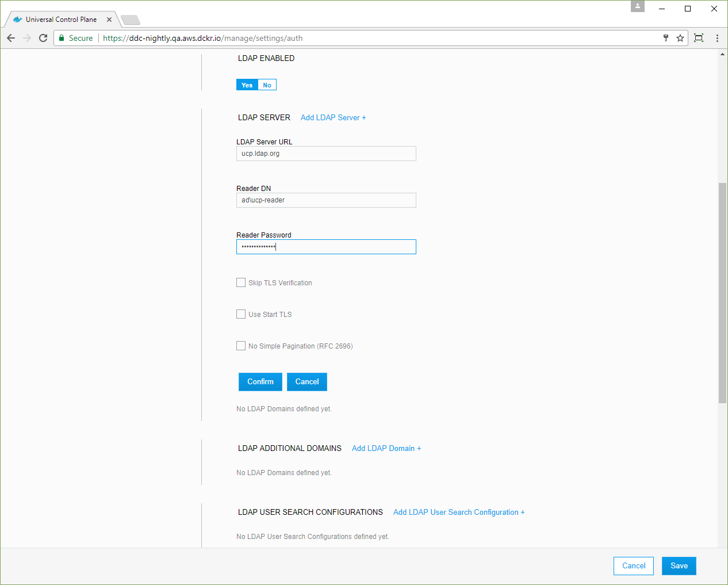728x585 pixels.
Task: Open a new browser tab
Action: tap(131, 20)
